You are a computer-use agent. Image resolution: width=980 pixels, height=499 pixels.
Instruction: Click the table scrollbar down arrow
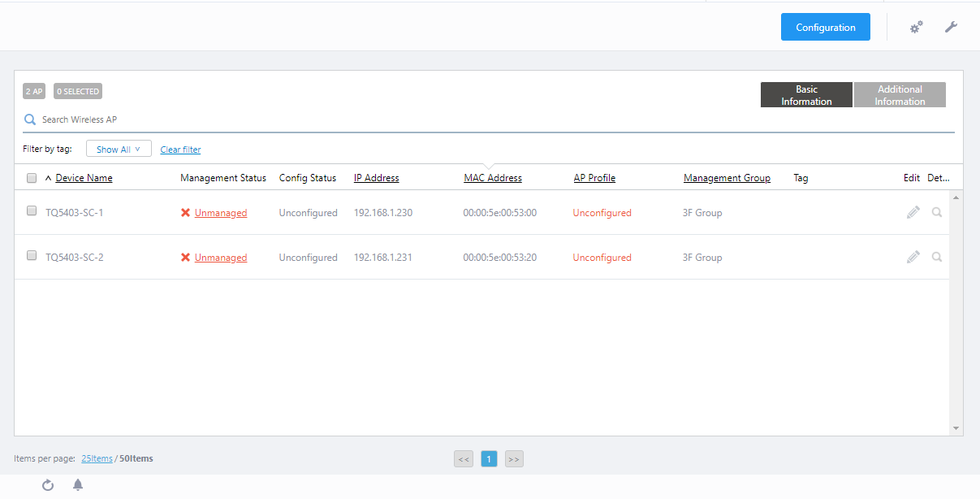pos(956,428)
